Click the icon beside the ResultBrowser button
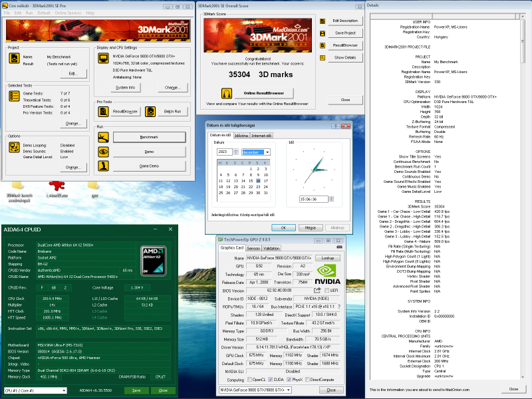This screenshot has height=399, width=532. coord(323,45)
